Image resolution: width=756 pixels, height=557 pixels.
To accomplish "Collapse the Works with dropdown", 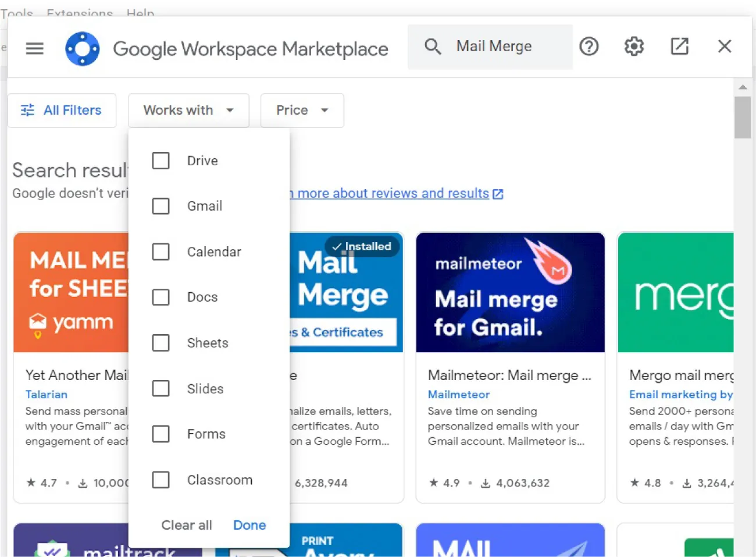I will coord(188,110).
